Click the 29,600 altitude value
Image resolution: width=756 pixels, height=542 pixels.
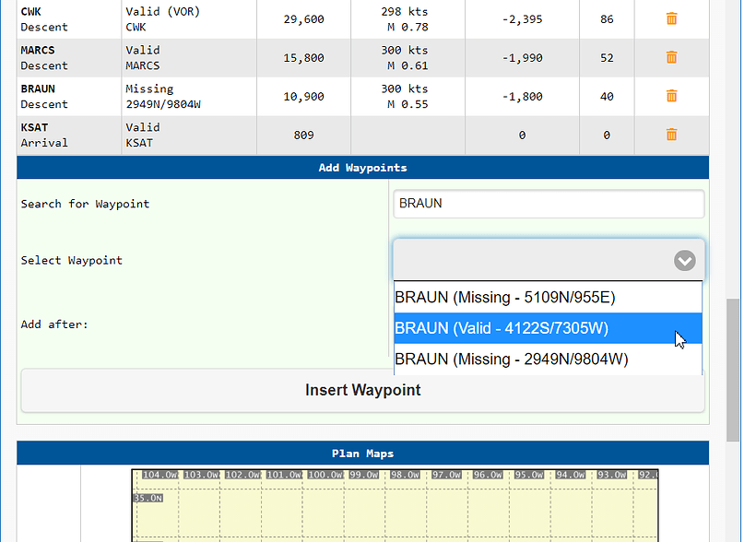pyautogui.click(x=303, y=19)
